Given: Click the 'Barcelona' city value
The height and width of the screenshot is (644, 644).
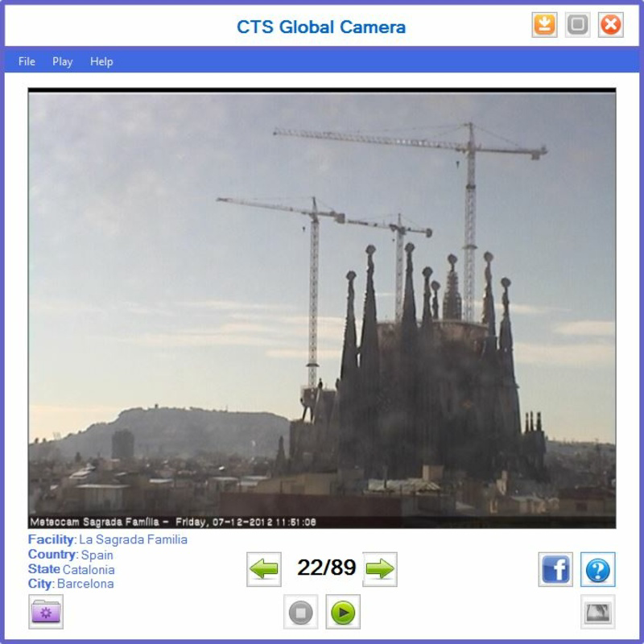Looking at the screenshot, I should (x=85, y=584).
